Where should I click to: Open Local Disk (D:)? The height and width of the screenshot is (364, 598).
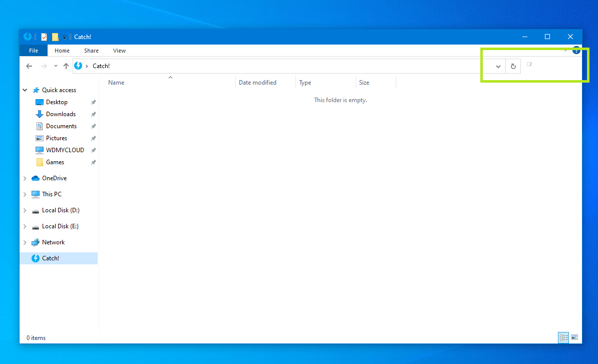[x=61, y=210]
